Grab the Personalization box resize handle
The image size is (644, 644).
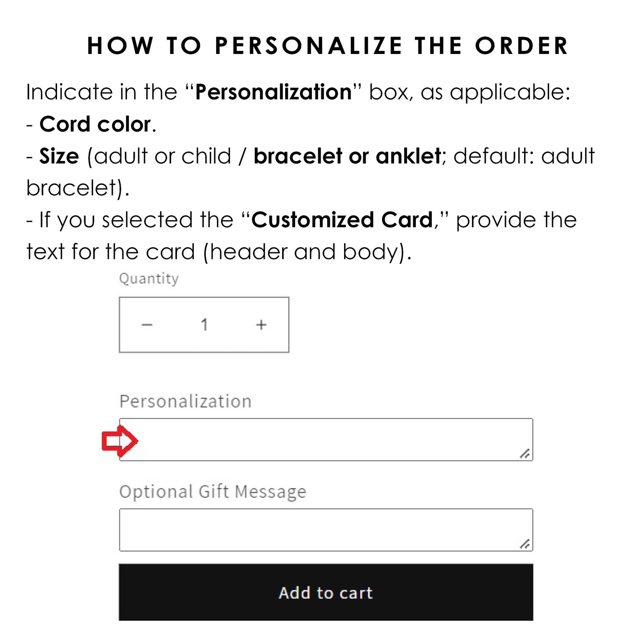point(525,454)
